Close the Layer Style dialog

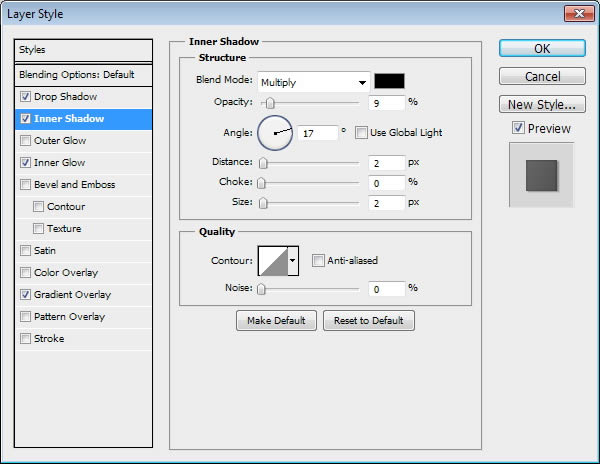click(x=579, y=14)
